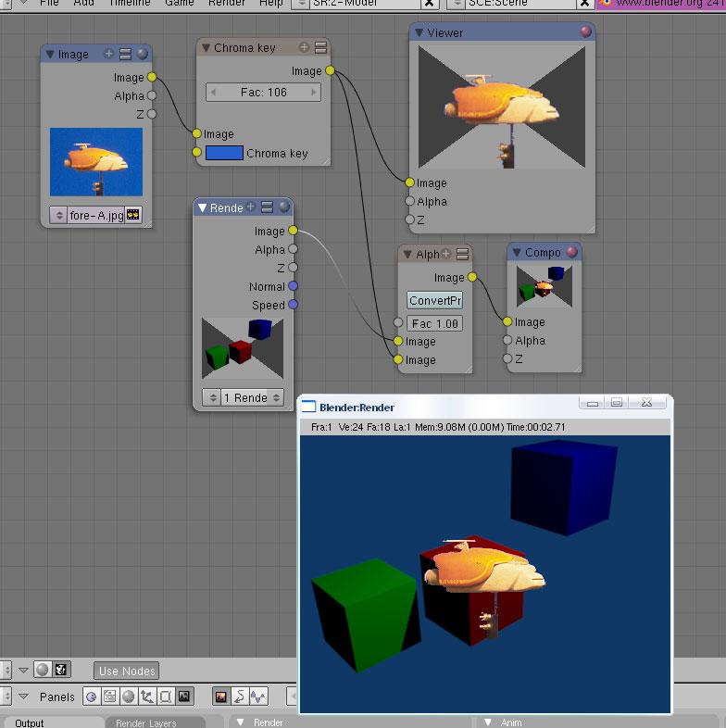The width and height of the screenshot is (726, 728).
Task: Select Sound block sub-context wave icon
Action: (x=258, y=697)
